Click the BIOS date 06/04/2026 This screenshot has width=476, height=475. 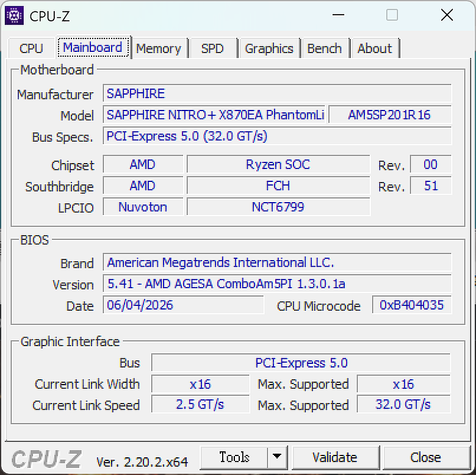click(x=183, y=305)
